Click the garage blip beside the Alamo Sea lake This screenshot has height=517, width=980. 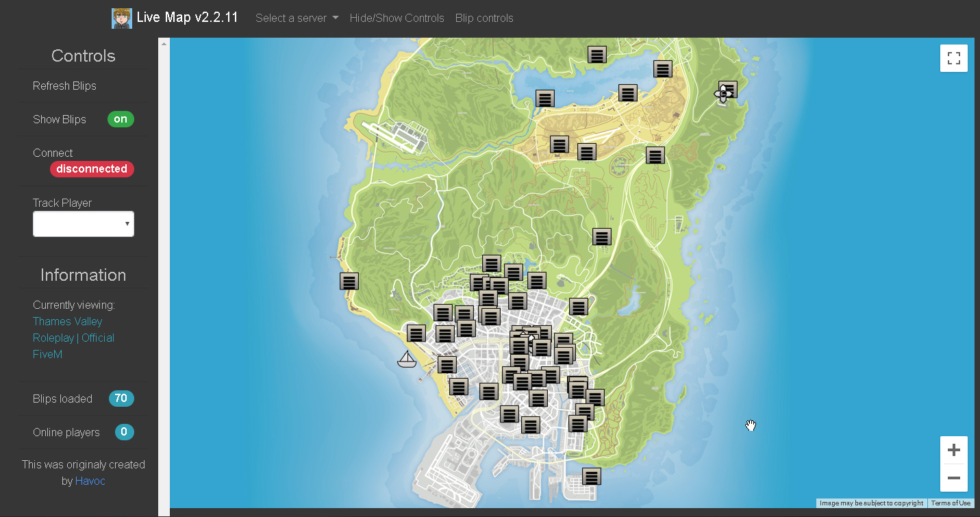tap(545, 98)
